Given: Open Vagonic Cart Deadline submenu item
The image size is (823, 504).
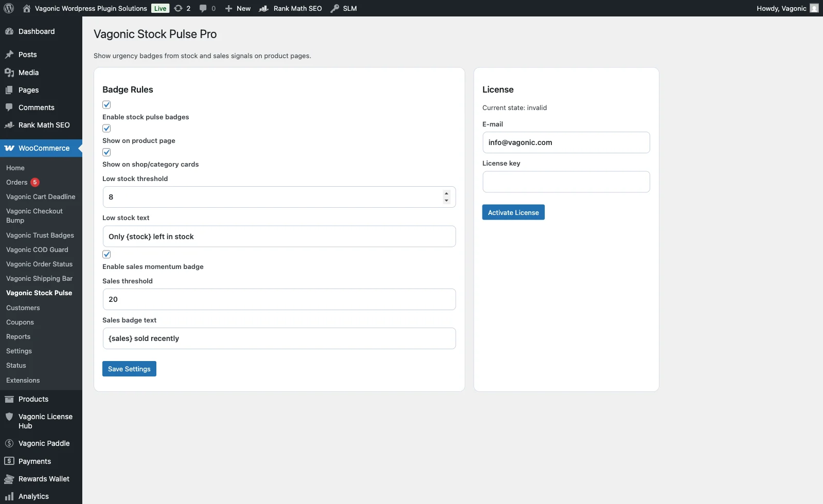Looking at the screenshot, I should tap(41, 197).
